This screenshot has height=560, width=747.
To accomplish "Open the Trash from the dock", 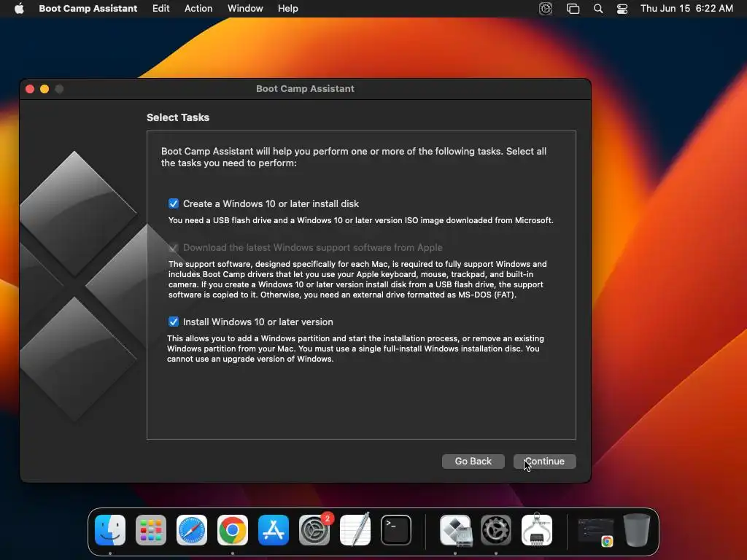I will click(x=637, y=530).
